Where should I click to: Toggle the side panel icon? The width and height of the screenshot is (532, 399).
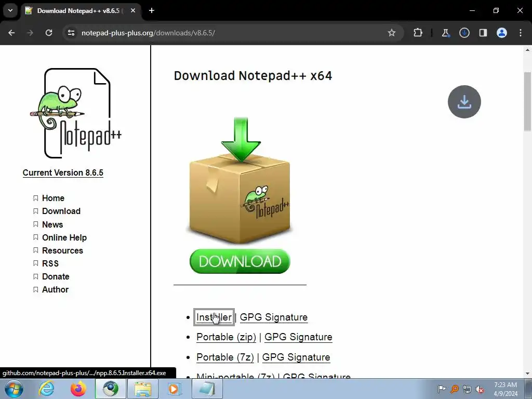click(483, 33)
